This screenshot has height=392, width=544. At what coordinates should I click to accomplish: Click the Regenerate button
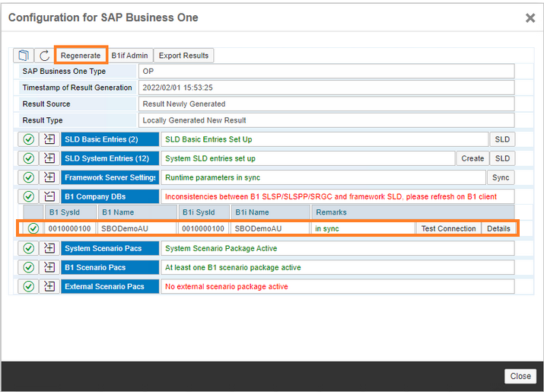pyautogui.click(x=81, y=56)
